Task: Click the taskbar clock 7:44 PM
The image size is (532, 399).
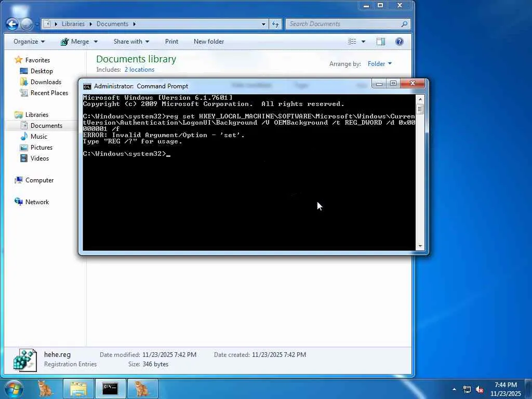Action: [505, 385]
